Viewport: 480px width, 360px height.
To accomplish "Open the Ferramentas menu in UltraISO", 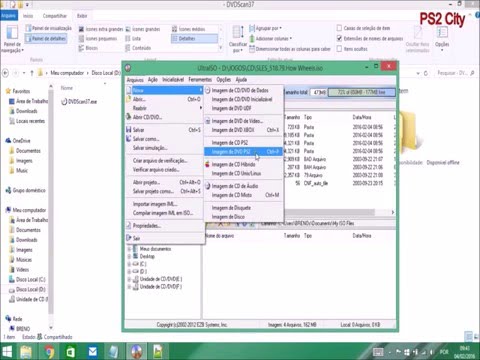I will 200,79.
